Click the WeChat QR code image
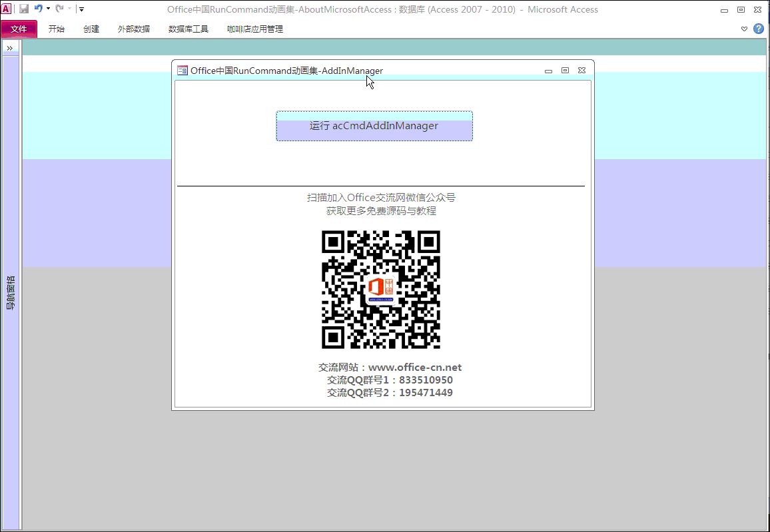Viewport: 770px width, 532px height. tap(380, 290)
